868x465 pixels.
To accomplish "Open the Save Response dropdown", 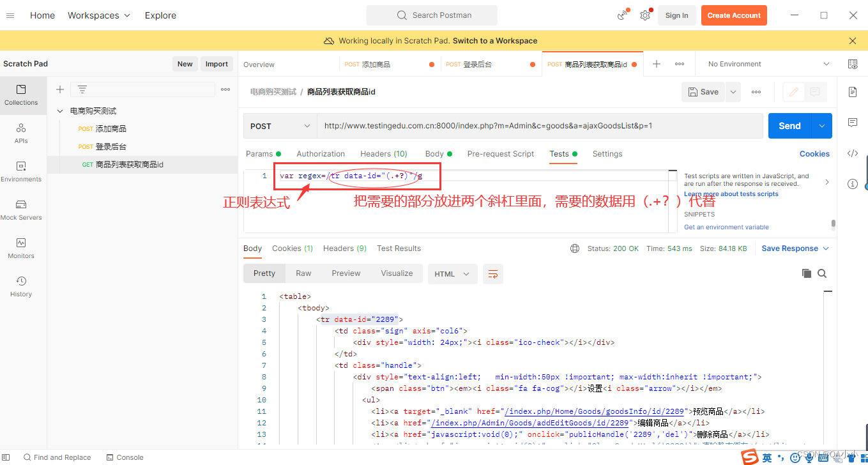I will [x=795, y=248].
